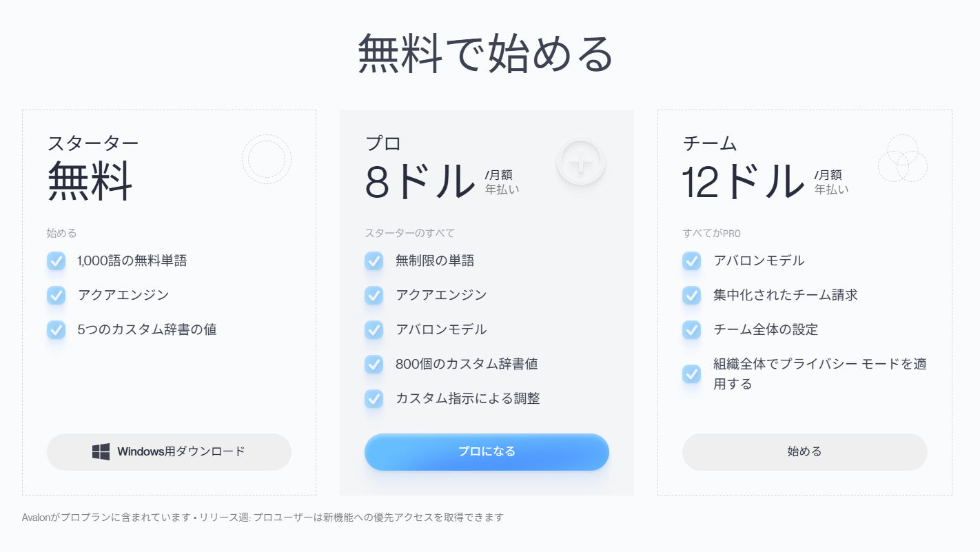Image resolution: width=980 pixels, height=552 pixels.
Task: Click the Team plan overlapping circles icon
Action: pyautogui.click(x=902, y=159)
